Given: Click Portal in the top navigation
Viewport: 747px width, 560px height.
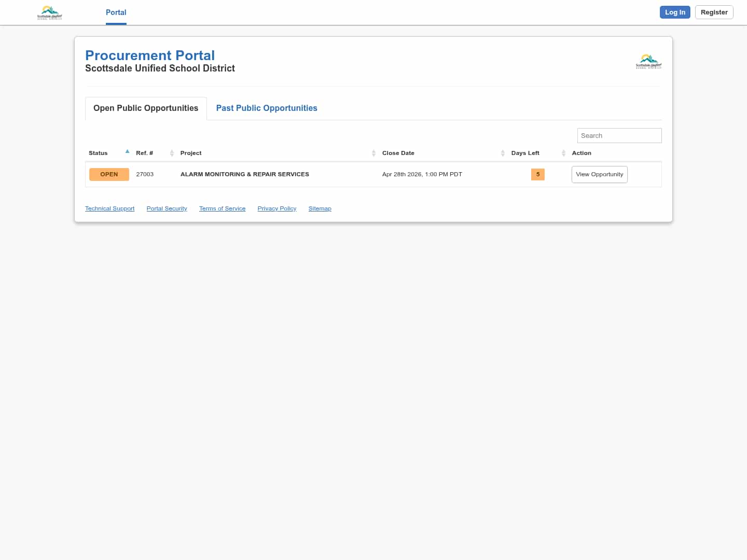Looking at the screenshot, I should [x=116, y=12].
